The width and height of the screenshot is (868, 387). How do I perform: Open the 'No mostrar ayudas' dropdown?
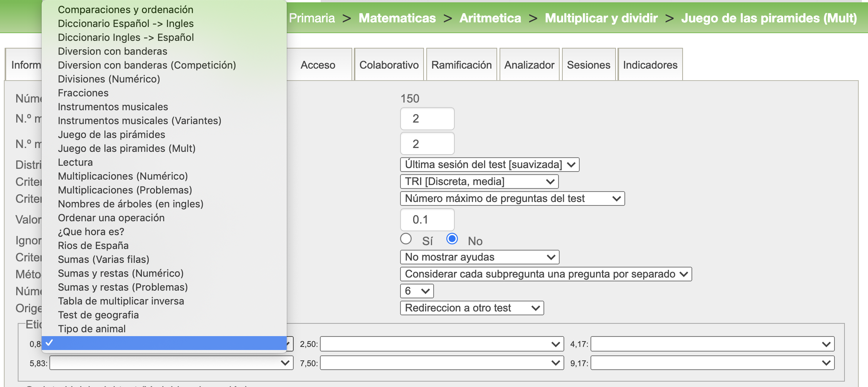[479, 257]
